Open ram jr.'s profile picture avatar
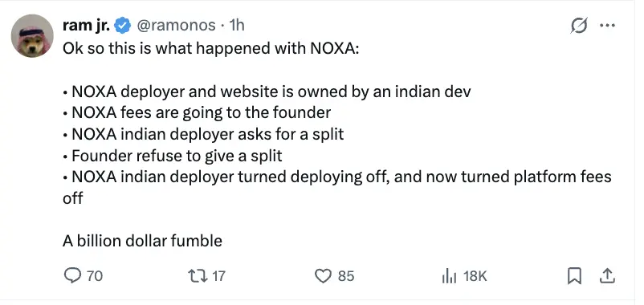This screenshot has width=644, height=305. pos(32,35)
